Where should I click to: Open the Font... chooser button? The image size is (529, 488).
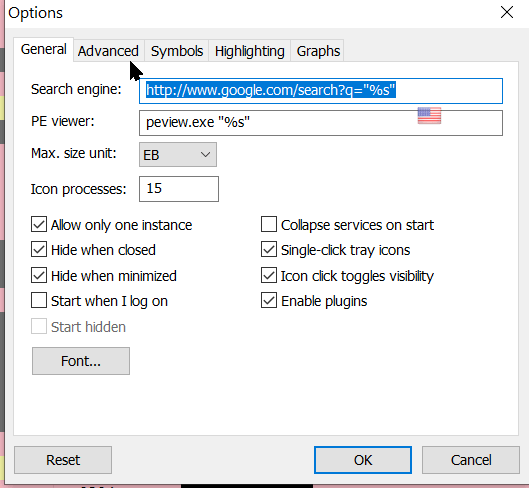point(81,361)
